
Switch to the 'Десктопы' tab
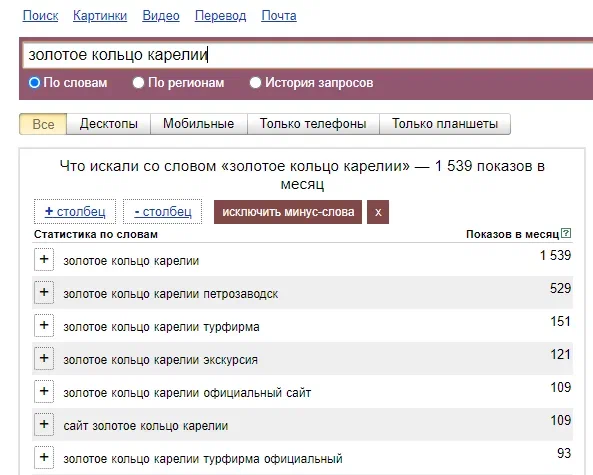(109, 124)
